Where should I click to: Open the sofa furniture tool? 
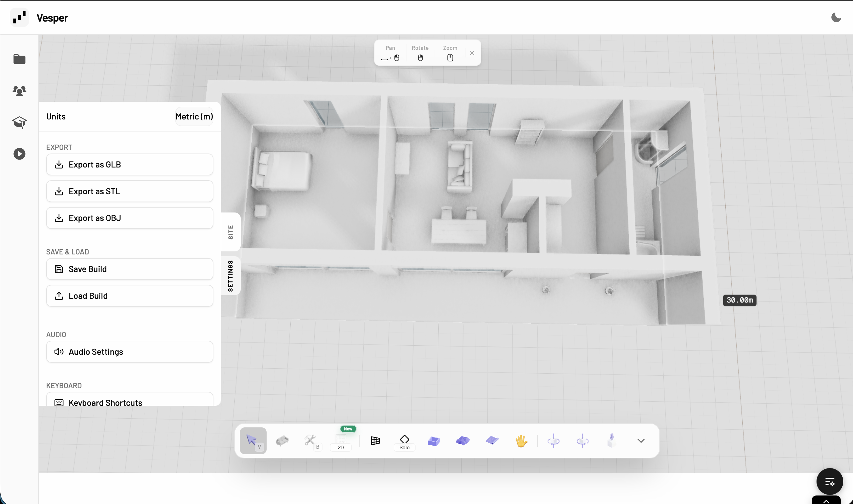coord(282,440)
